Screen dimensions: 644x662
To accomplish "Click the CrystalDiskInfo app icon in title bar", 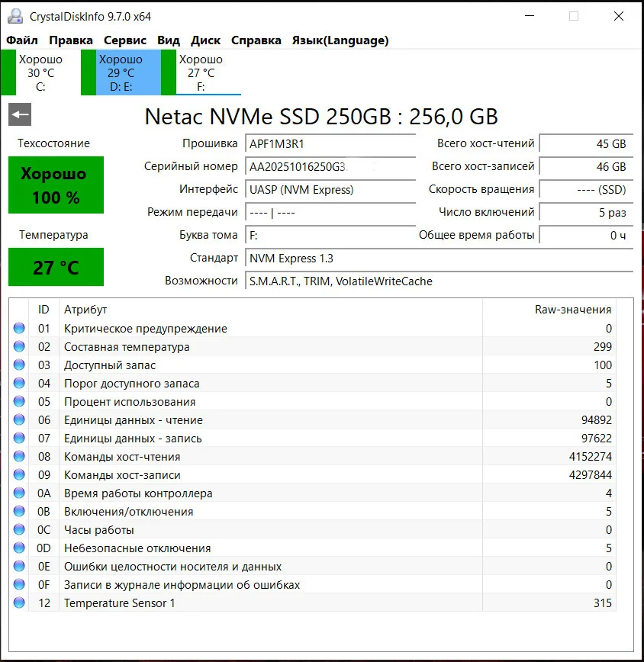I will point(15,16).
